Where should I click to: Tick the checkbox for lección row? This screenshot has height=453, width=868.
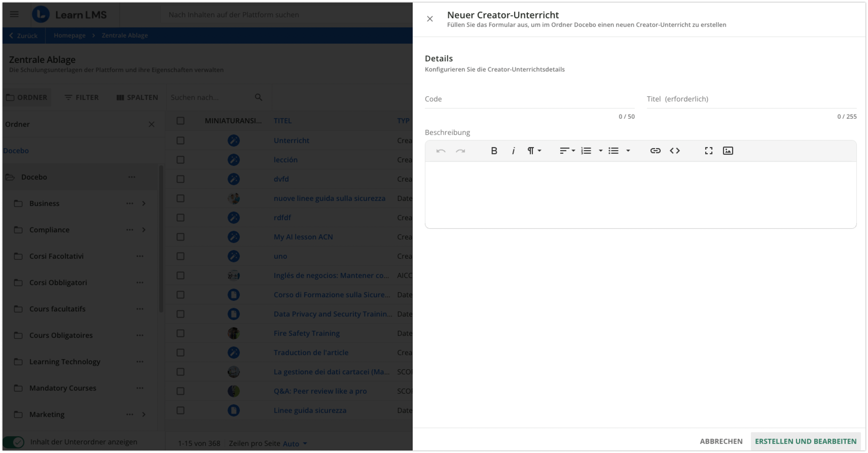pos(180,160)
